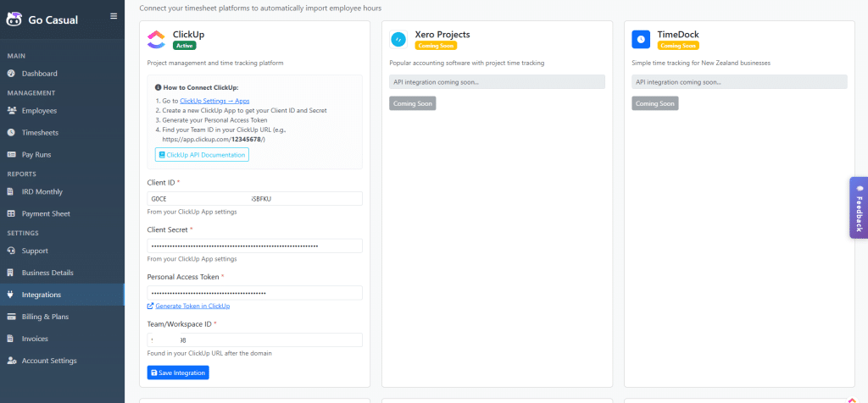Open Payment Sheet report

coord(45,213)
